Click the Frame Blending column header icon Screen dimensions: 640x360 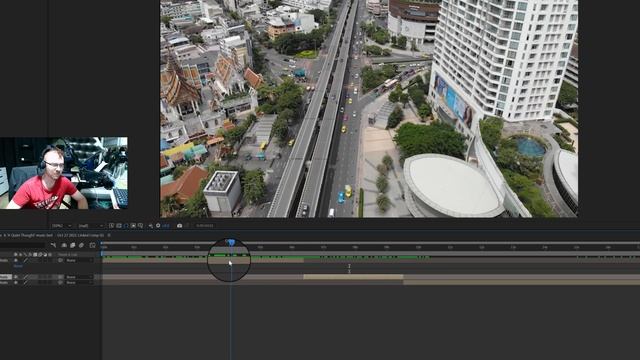35,255
